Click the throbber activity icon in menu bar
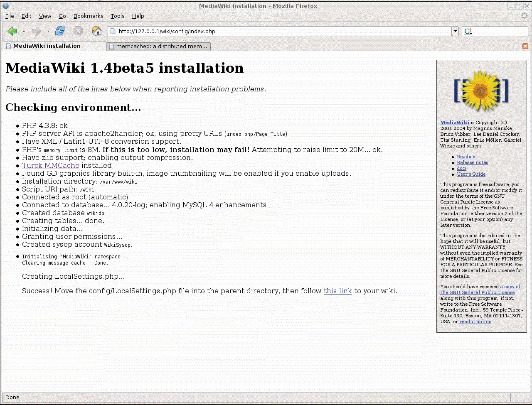 pos(525,16)
